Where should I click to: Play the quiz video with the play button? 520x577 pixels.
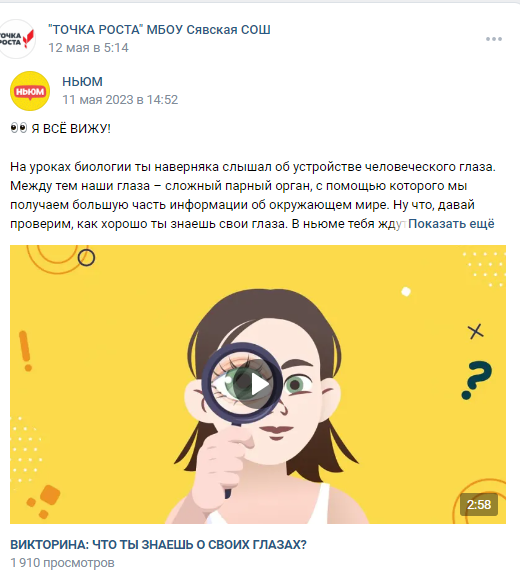(x=258, y=385)
